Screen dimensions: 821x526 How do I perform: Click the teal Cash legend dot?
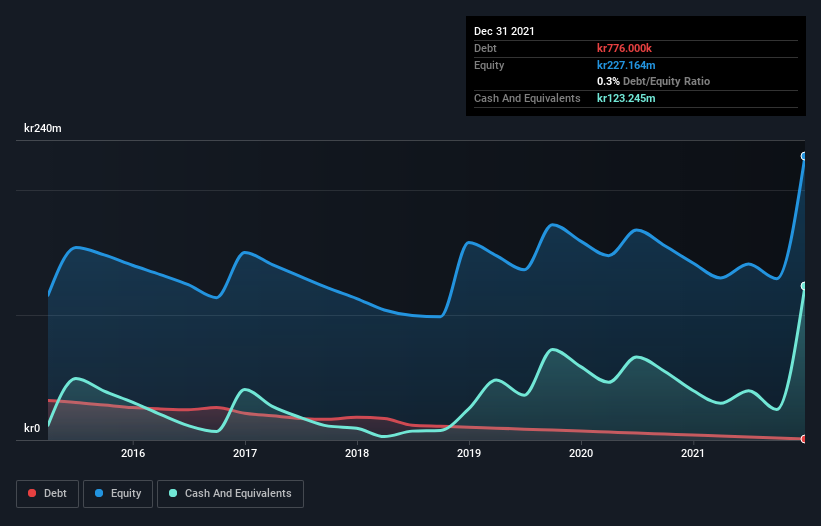(173, 493)
